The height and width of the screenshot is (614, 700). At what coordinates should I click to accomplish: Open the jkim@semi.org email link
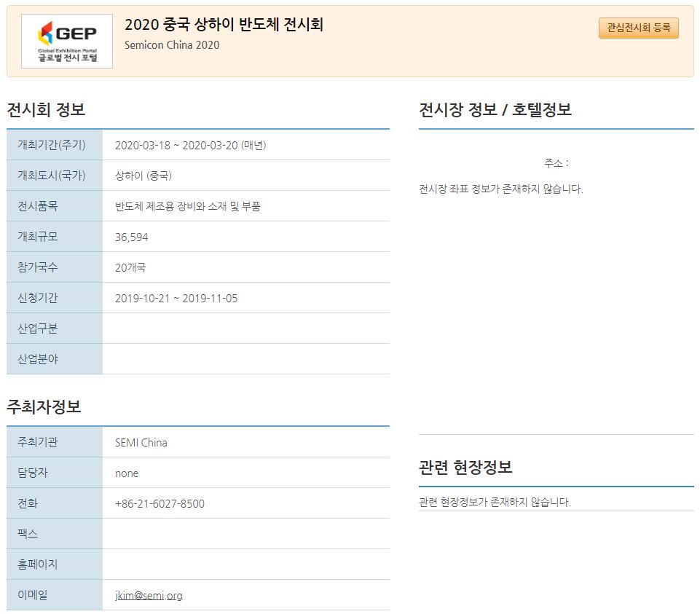(149, 595)
